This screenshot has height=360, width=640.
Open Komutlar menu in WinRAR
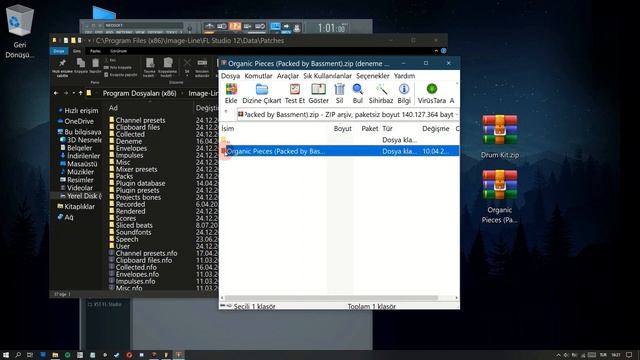click(x=258, y=76)
